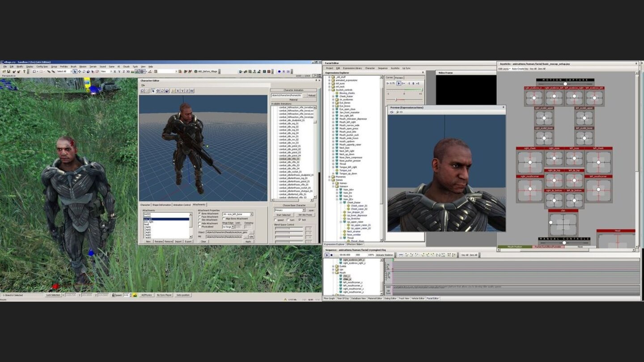Open the eye_left_bone attachment dropdown
This screenshot has width=644, height=362.
251,214
